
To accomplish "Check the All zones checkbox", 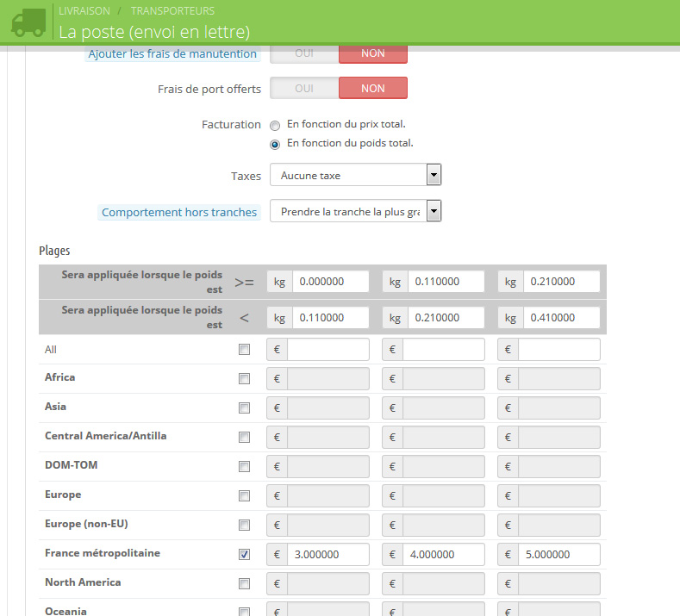I will (244, 350).
